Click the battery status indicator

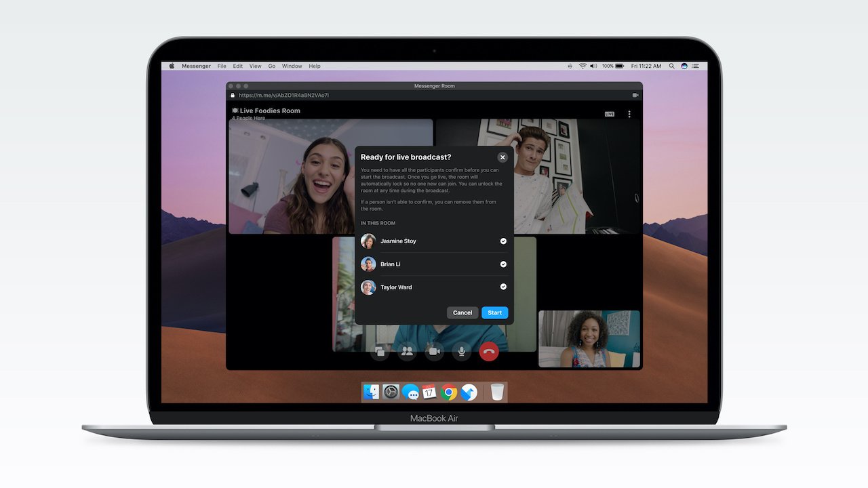[x=613, y=66]
